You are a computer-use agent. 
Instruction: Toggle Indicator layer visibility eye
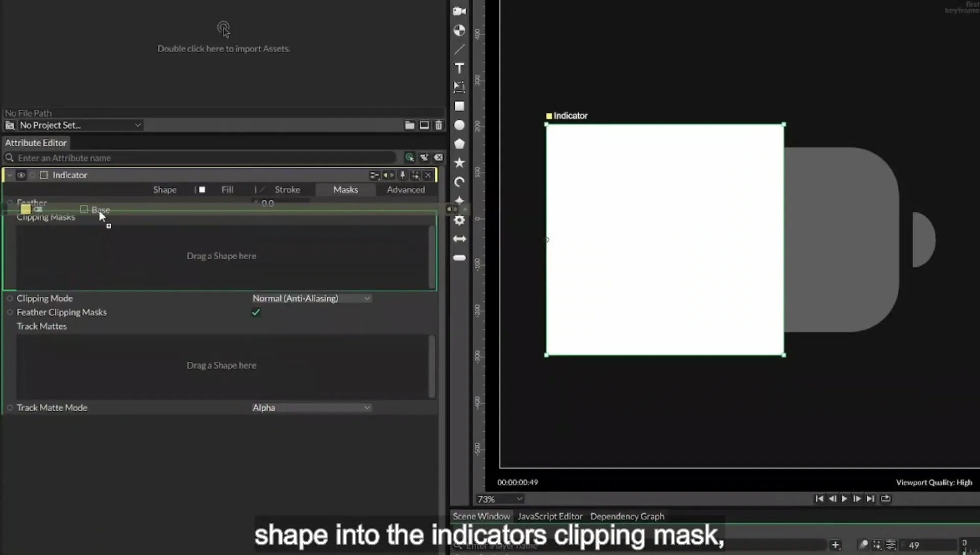click(x=21, y=175)
